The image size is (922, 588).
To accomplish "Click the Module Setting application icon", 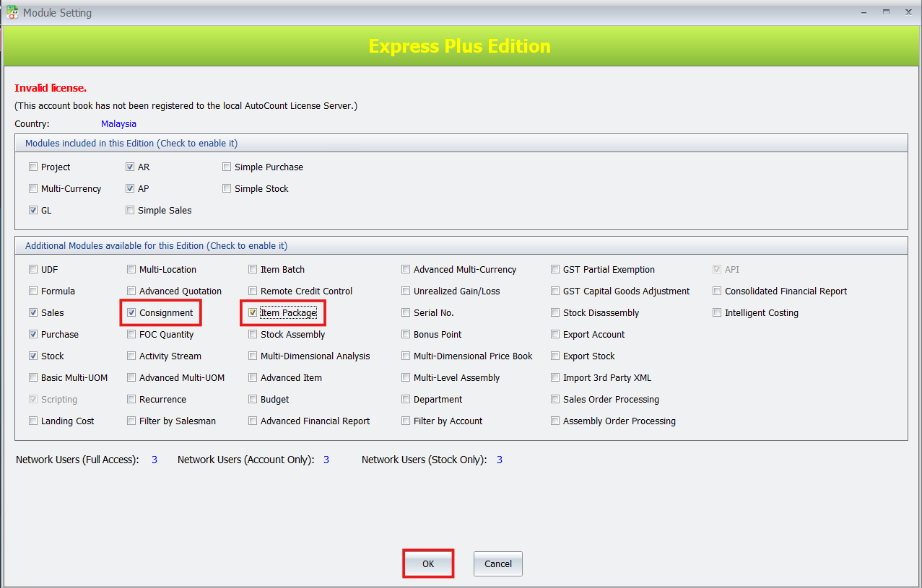I will [x=12, y=12].
